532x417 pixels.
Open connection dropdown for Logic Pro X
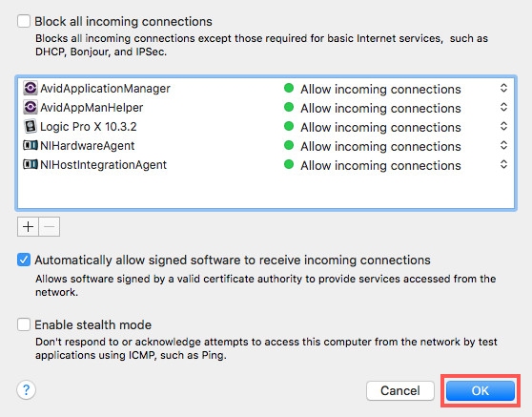tap(503, 126)
